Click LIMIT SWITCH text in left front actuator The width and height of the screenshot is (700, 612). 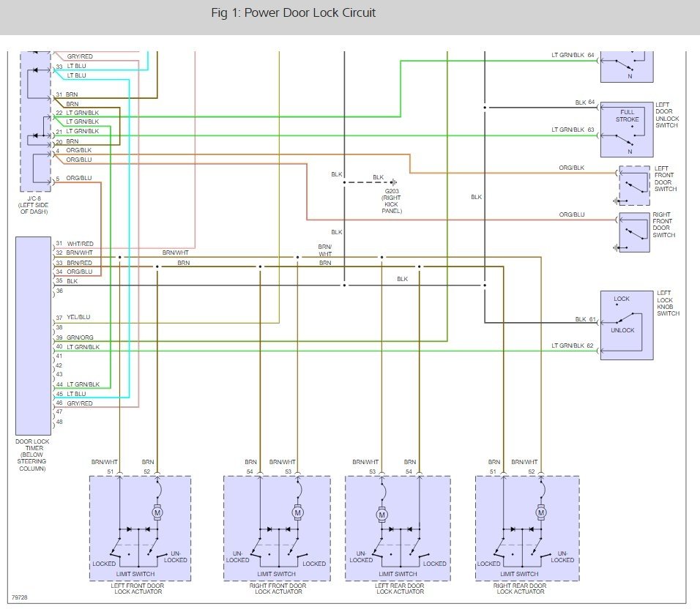point(135,574)
